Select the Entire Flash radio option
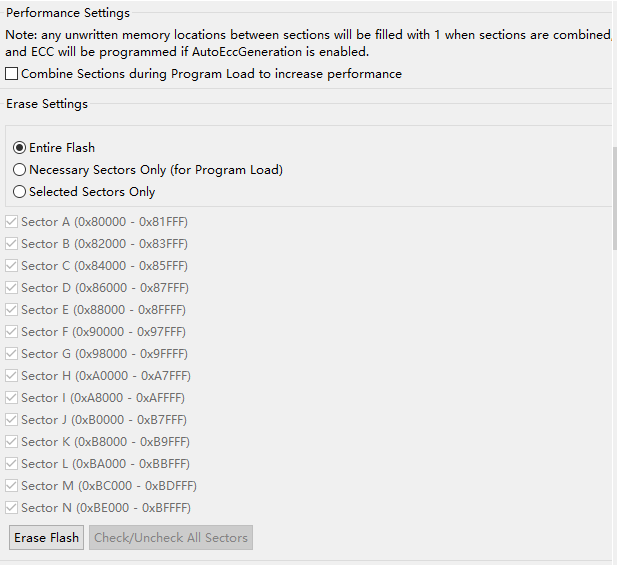Screen dimensions: 617x565 pyautogui.click(x=20, y=148)
